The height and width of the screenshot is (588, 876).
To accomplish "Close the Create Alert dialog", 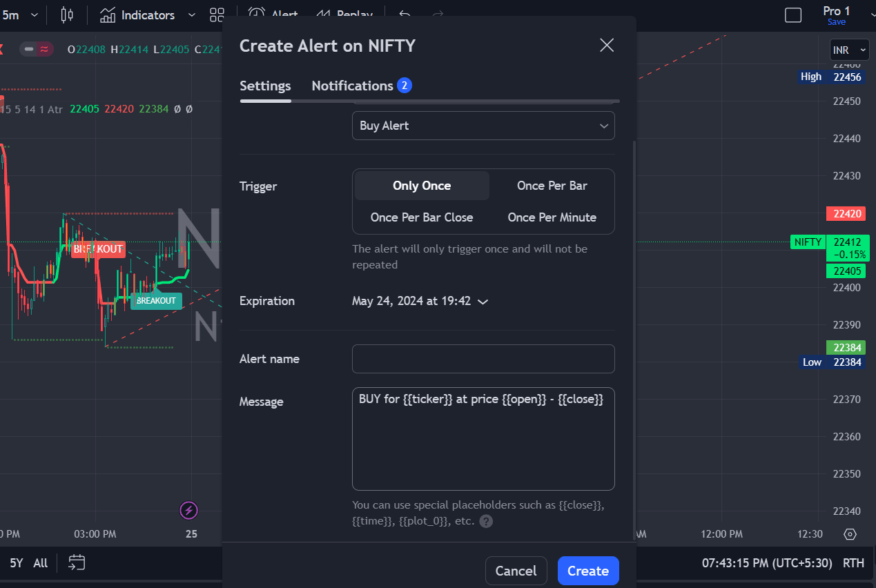I will pyautogui.click(x=607, y=46).
